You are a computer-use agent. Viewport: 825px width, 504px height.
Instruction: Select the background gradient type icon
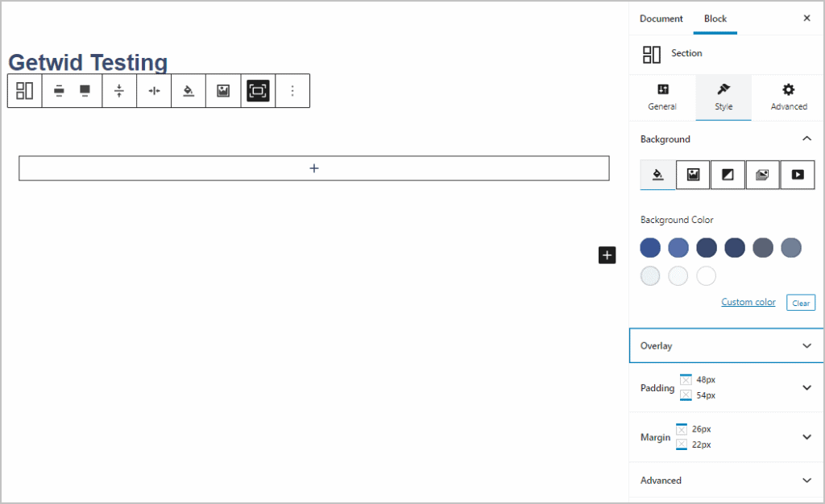coord(728,175)
